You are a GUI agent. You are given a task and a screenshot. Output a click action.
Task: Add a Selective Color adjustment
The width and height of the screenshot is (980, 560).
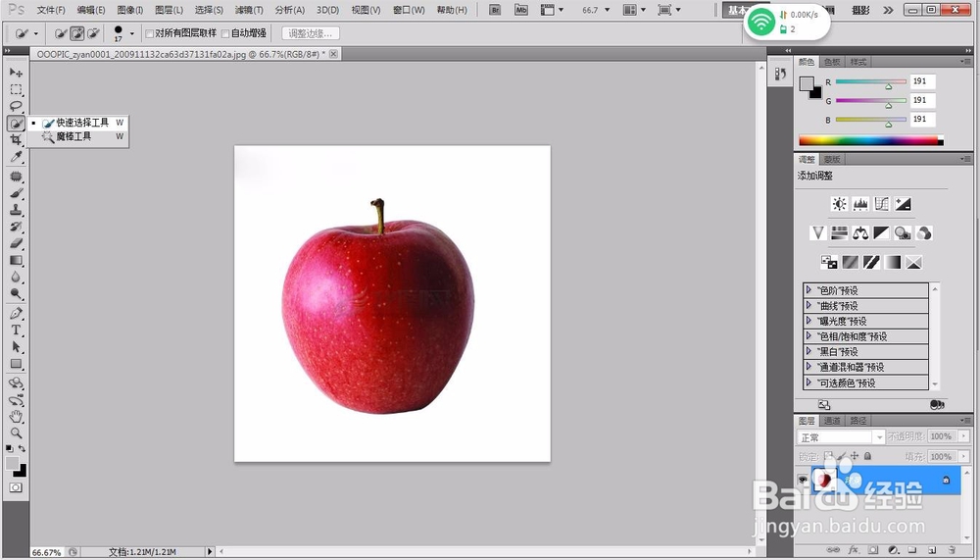click(913, 262)
